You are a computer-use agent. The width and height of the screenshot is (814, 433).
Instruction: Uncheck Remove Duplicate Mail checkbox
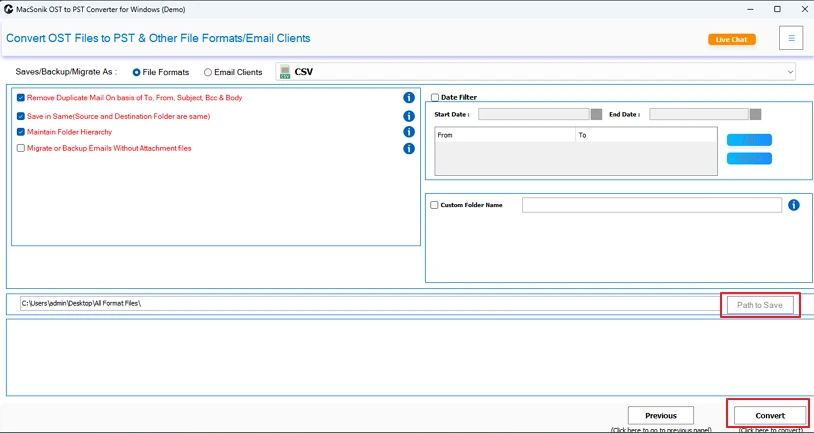(21, 98)
